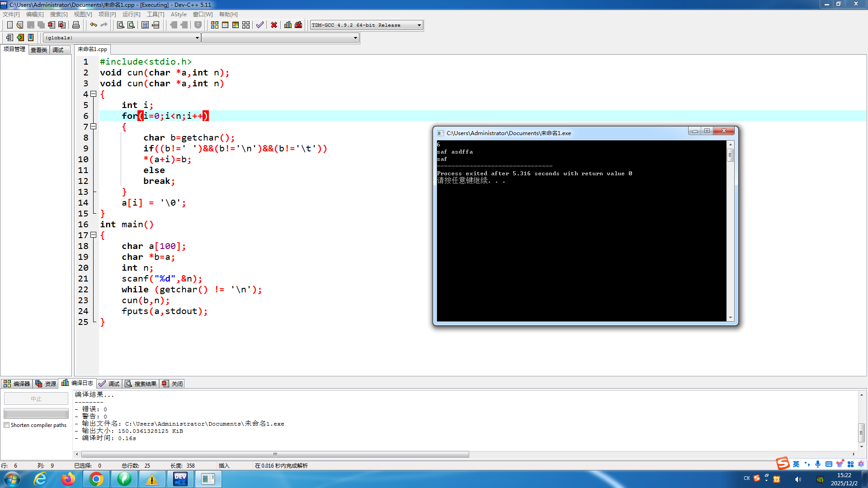Click the Print toolbar icon

(x=76, y=25)
